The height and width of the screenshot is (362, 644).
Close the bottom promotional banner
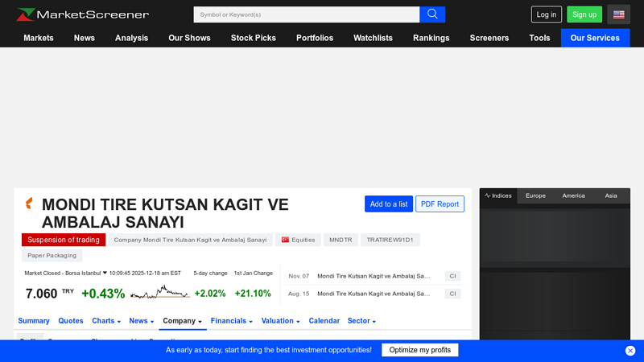click(630, 351)
